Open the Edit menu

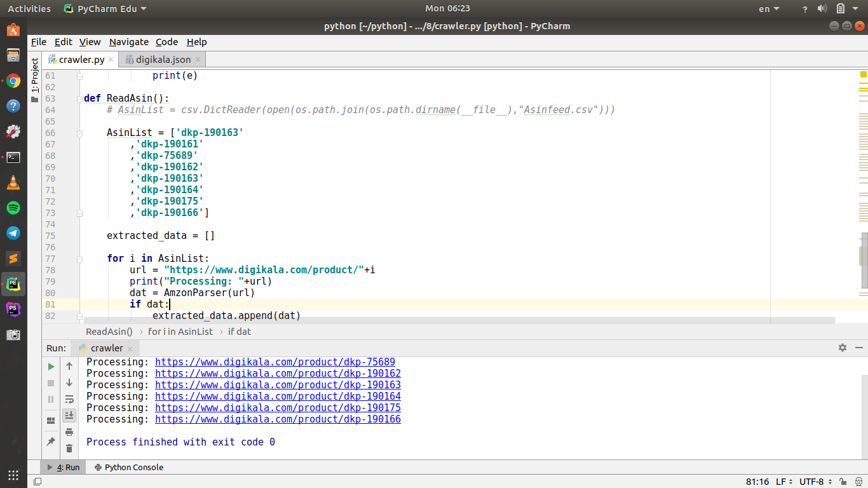click(x=64, y=42)
